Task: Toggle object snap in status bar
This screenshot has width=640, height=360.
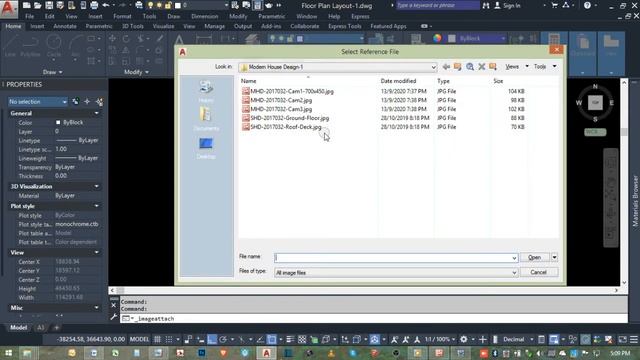Action: (271, 339)
